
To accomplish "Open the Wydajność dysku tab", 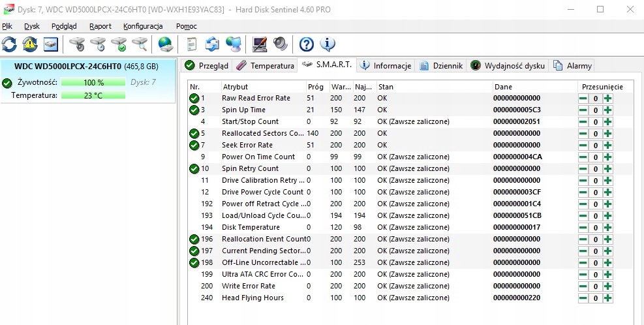I will (x=508, y=66).
